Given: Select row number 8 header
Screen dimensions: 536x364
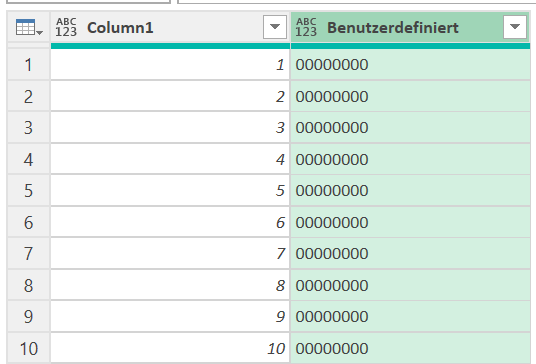Looking at the screenshot, I should point(29,285).
